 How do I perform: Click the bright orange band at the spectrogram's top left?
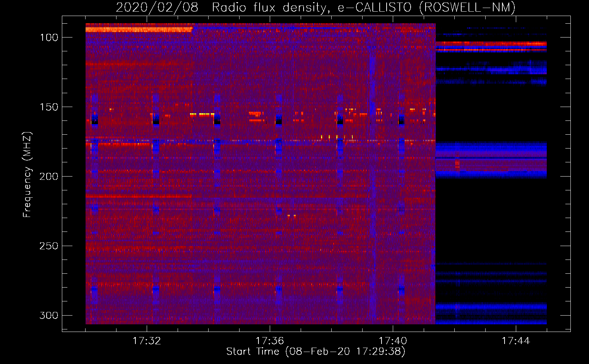click(x=139, y=29)
